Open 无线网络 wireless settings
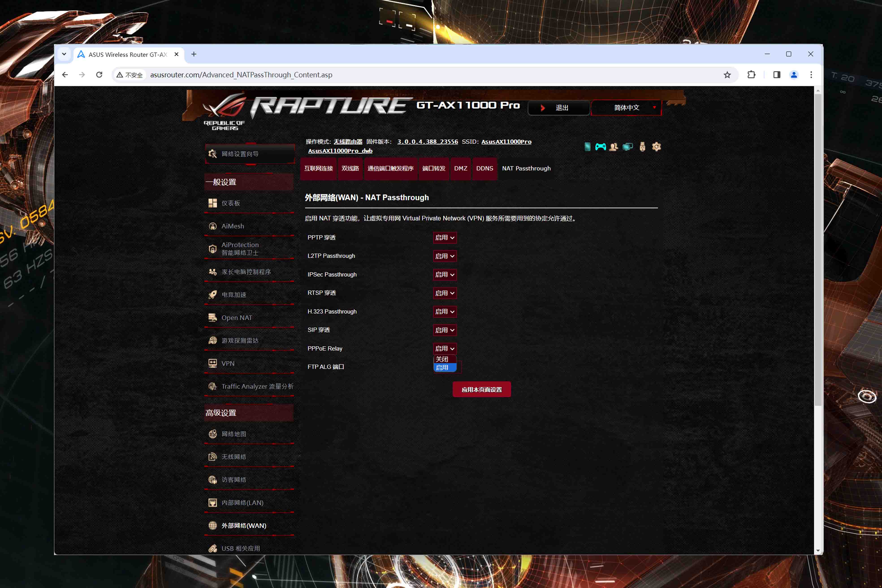The height and width of the screenshot is (588, 882). click(249, 457)
